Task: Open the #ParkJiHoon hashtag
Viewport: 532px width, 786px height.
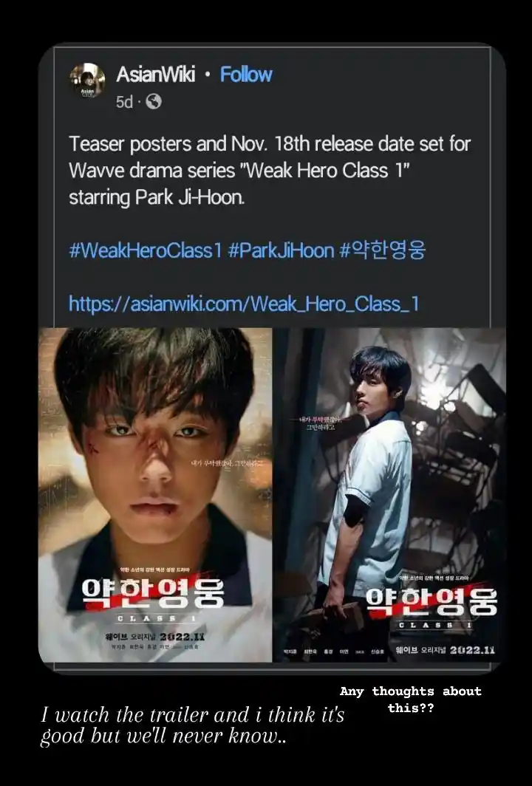Action: pos(281,250)
